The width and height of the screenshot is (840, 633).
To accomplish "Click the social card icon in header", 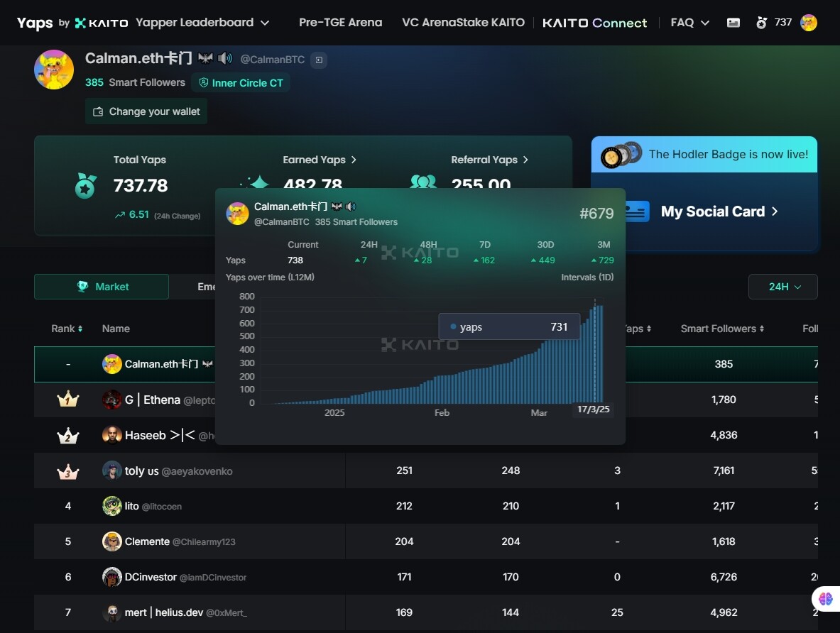I will coord(733,23).
